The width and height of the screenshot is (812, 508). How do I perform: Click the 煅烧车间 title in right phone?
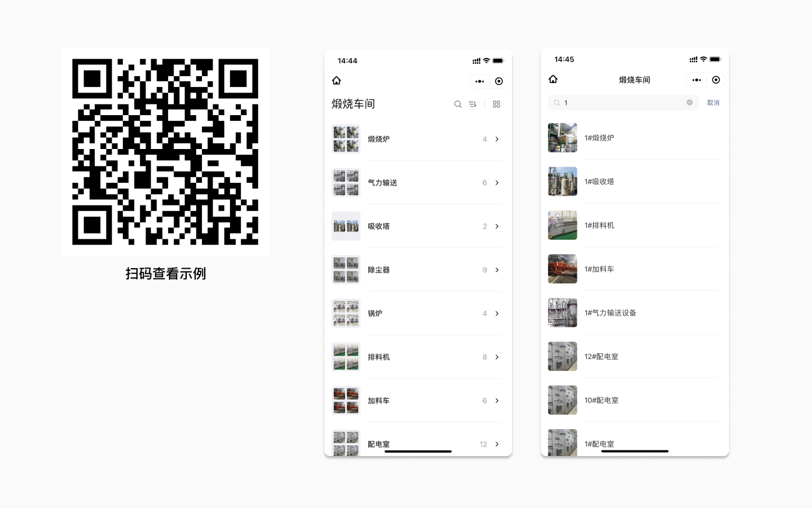pyautogui.click(x=634, y=80)
